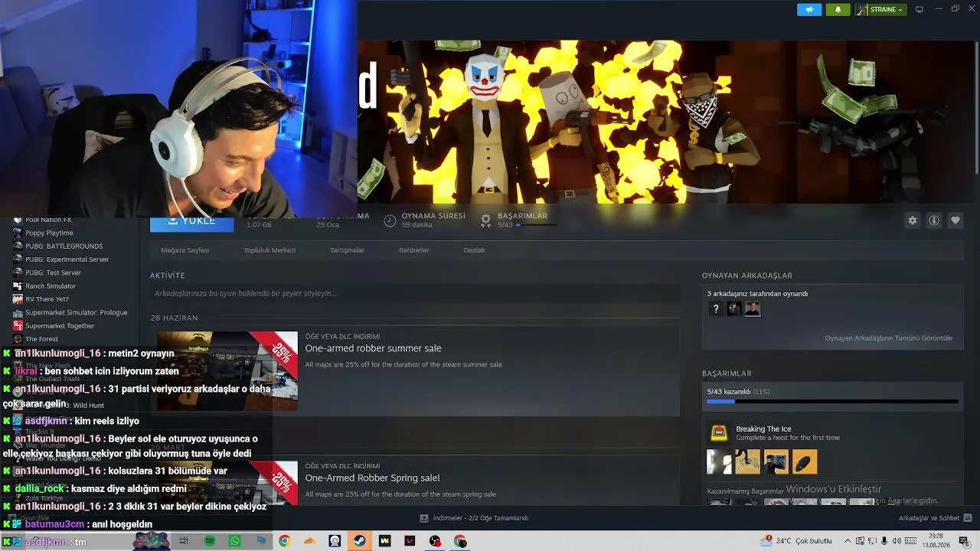Select Supermarket Simulator: Prologue in library
The width and height of the screenshot is (980, 551).
coord(76,312)
